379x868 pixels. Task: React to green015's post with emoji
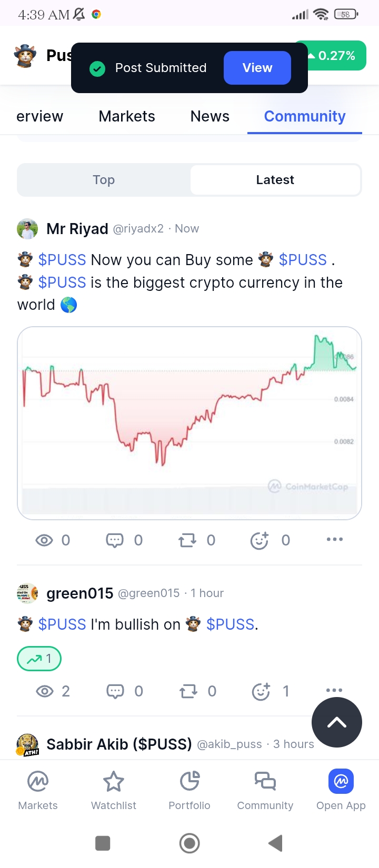[261, 691]
